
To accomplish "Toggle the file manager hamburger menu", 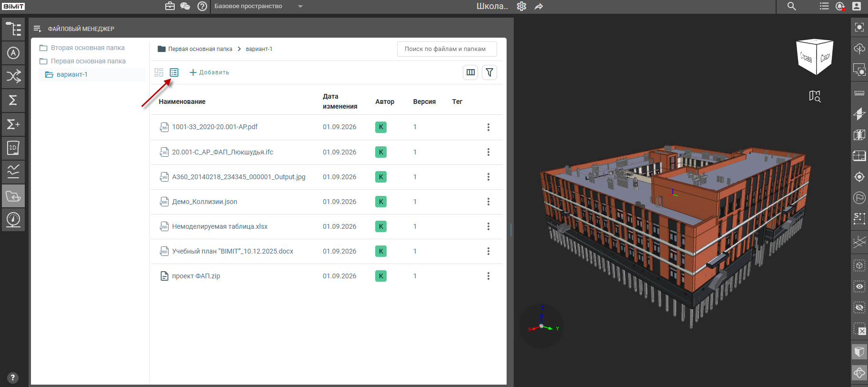I will [38, 29].
